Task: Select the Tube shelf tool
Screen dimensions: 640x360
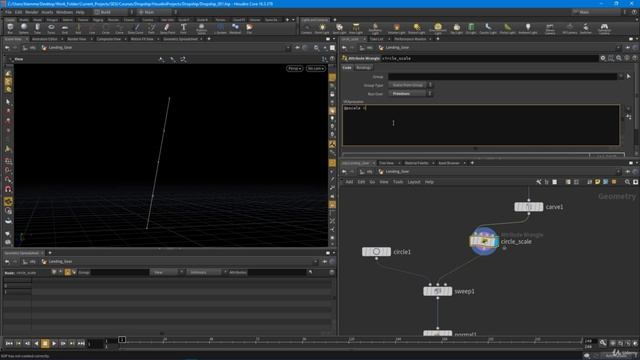Action: click(37, 28)
